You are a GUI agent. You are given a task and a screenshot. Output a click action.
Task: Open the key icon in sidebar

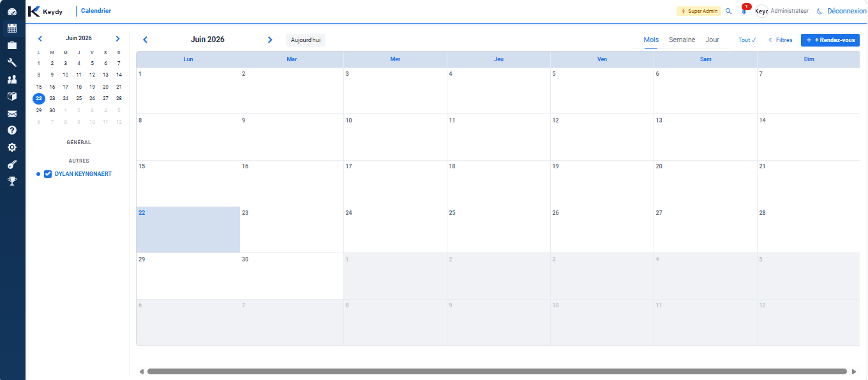(x=11, y=164)
